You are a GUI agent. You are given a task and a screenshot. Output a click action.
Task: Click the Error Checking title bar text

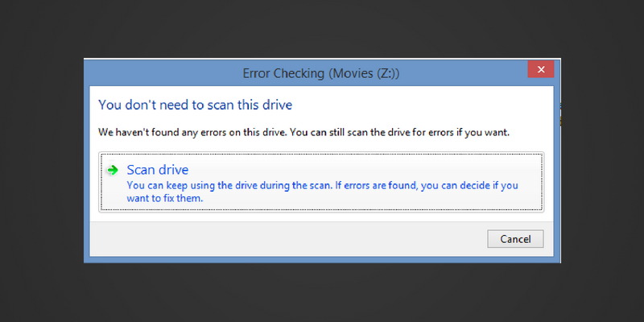click(321, 73)
